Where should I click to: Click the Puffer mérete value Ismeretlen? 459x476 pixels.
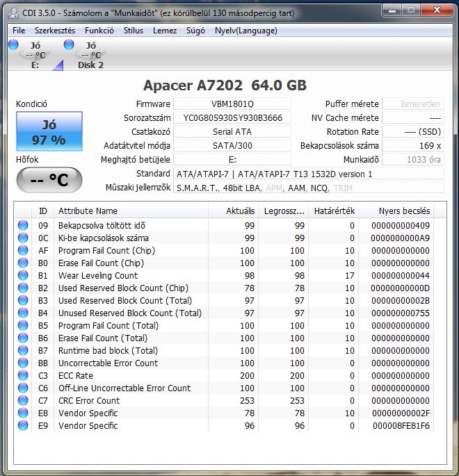(x=413, y=104)
